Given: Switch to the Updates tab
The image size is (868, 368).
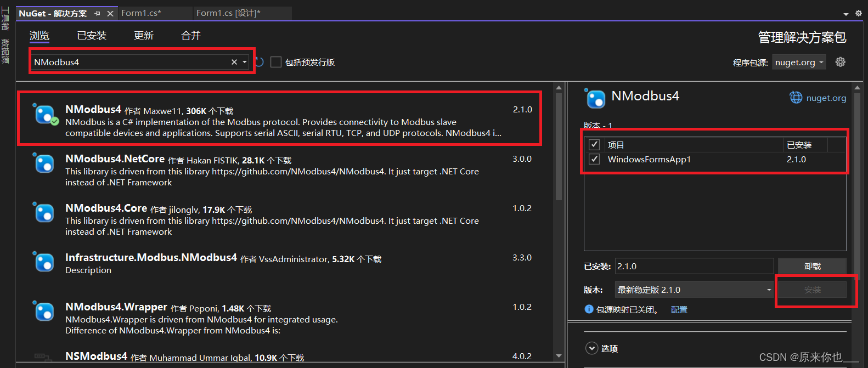Looking at the screenshot, I should 144,36.
